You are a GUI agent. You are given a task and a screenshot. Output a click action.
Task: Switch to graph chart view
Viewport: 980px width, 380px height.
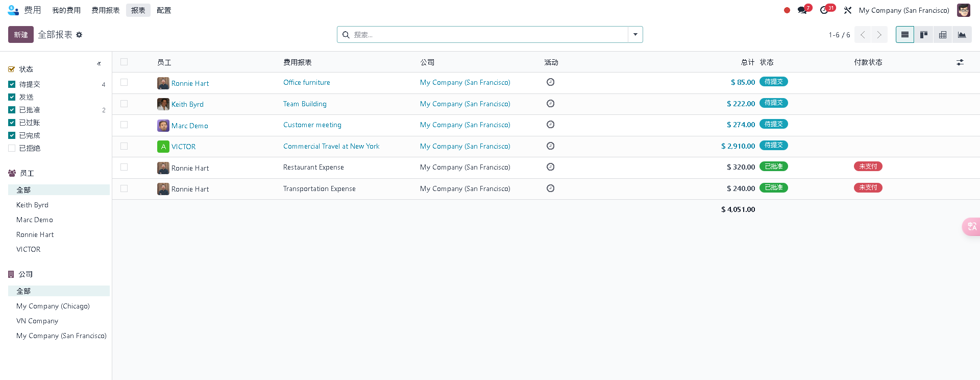962,35
